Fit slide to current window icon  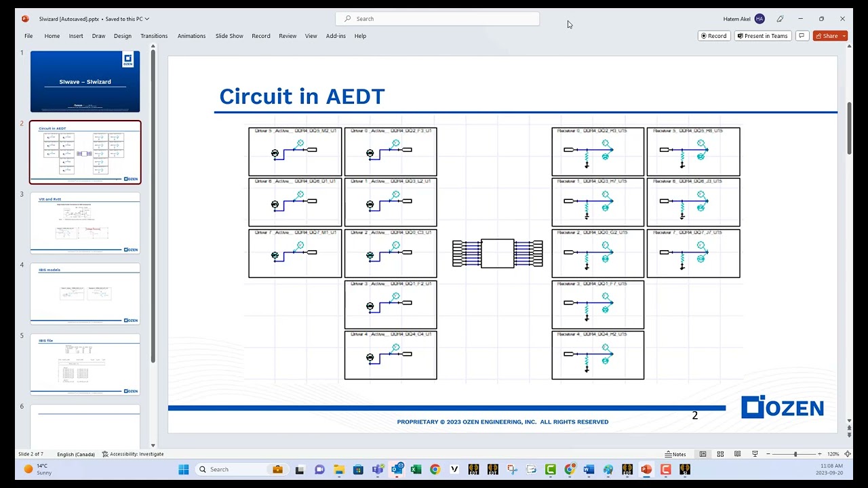click(848, 454)
